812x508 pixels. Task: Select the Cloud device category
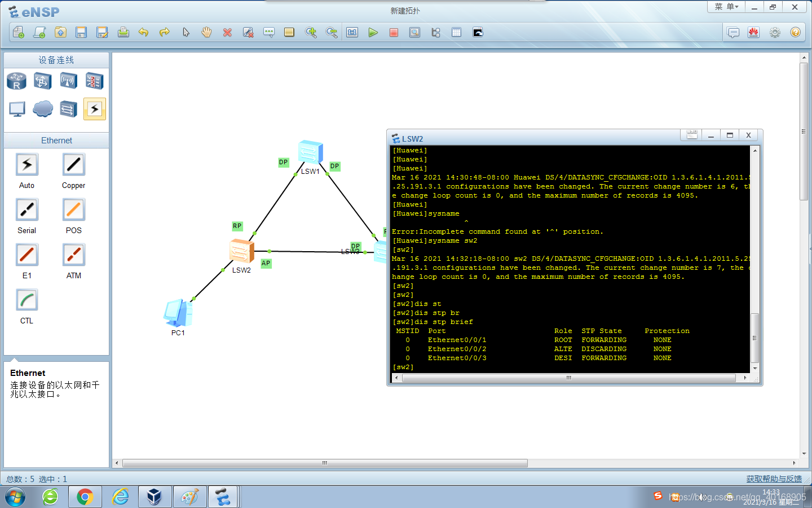(42, 109)
